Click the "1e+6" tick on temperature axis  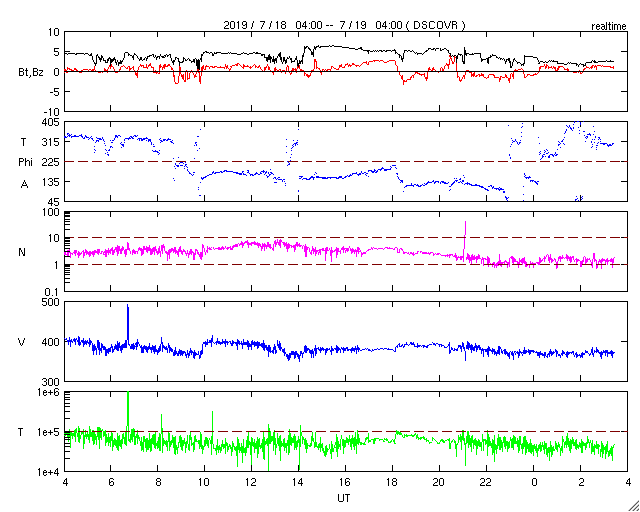point(49,392)
